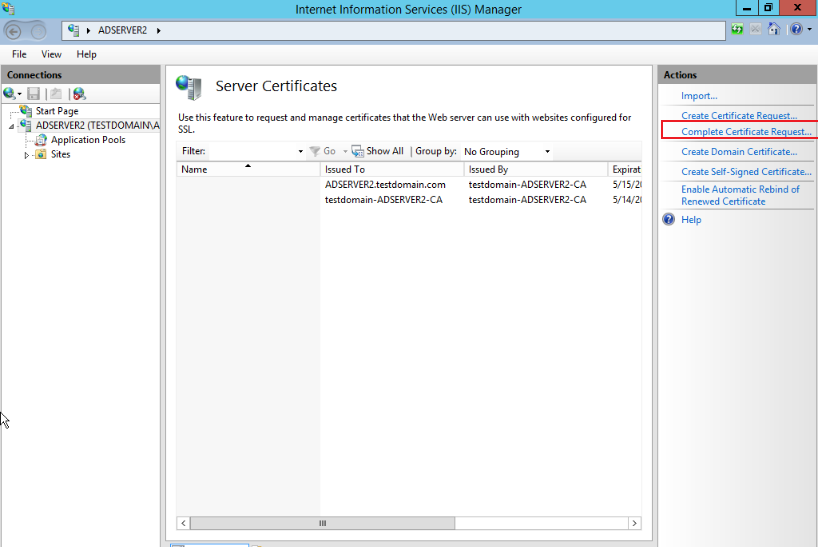This screenshot has width=818, height=547.
Task: Click Create Domain Certificate... link
Action: pos(739,152)
